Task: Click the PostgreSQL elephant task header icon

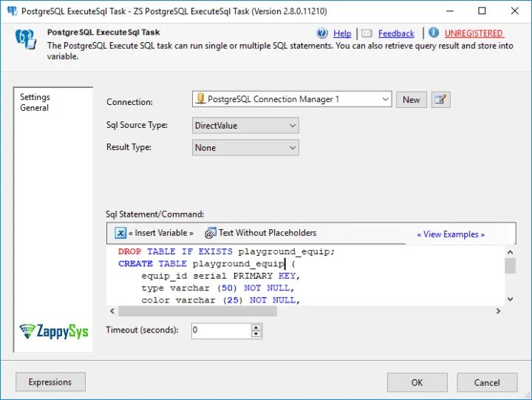Action: [x=26, y=39]
